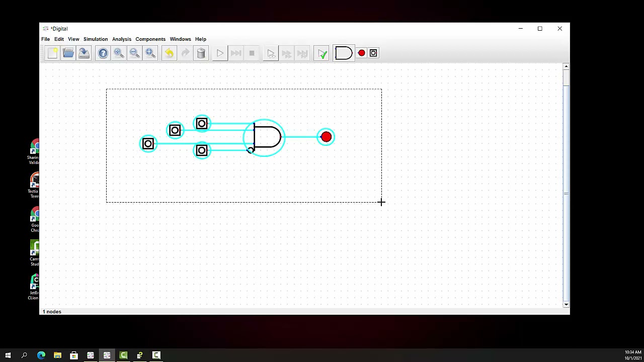Click the Zoom out magnifier icon
The image size is (644, 362).
134,53
